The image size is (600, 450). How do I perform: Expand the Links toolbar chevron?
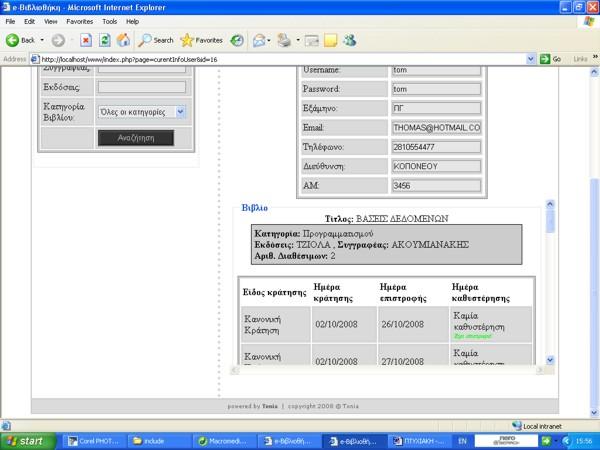[x=595, y=57]
